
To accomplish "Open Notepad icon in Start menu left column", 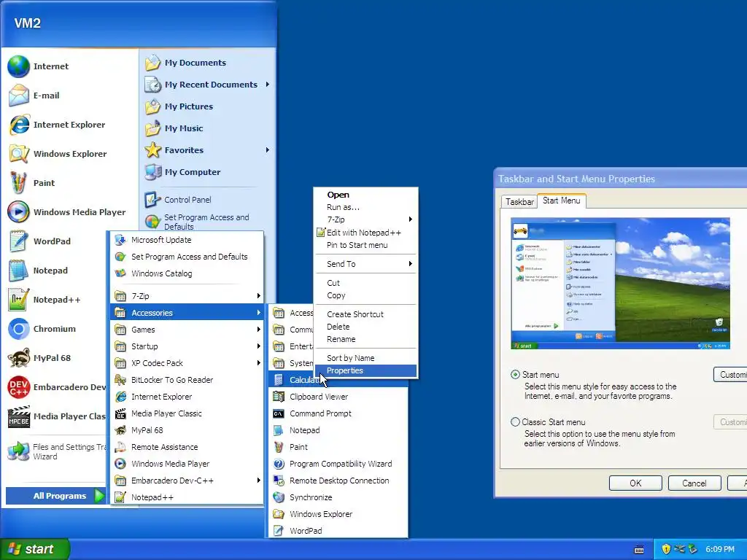I will [x=18, y=271].
